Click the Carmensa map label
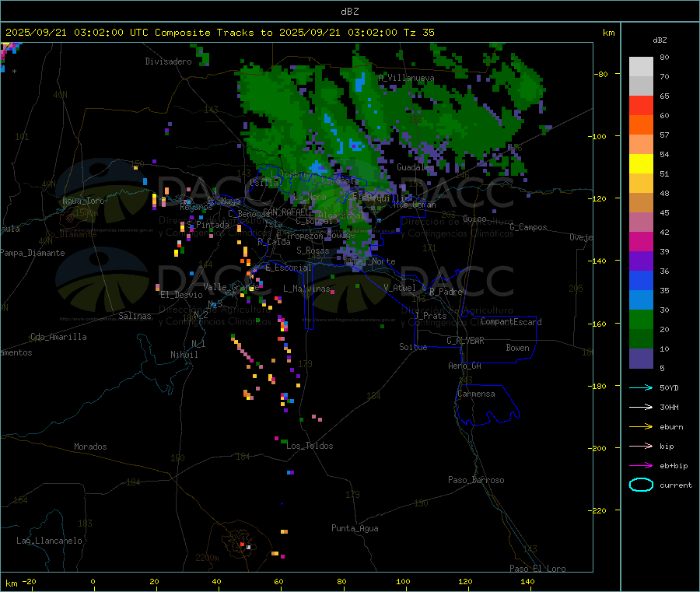This screenshot has width=700, height=592. (x=476, y=394)
